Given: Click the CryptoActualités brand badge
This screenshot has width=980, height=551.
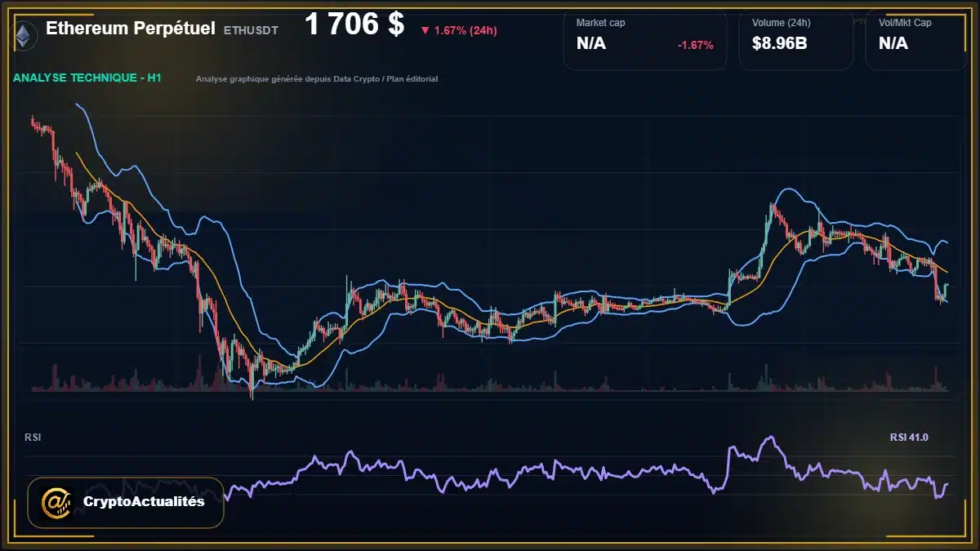Looking at the screenshot, I should click(x=126, y=502).
